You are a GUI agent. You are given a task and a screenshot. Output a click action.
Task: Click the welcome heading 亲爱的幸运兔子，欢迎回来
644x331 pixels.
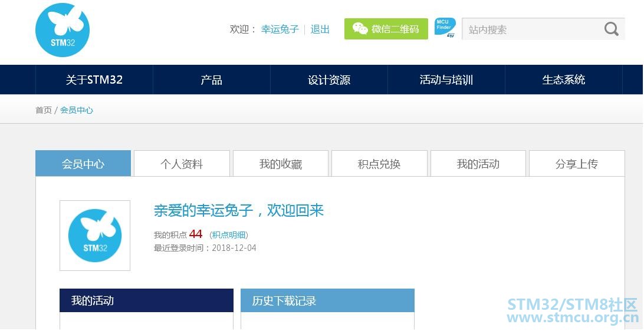click(239, 210)
